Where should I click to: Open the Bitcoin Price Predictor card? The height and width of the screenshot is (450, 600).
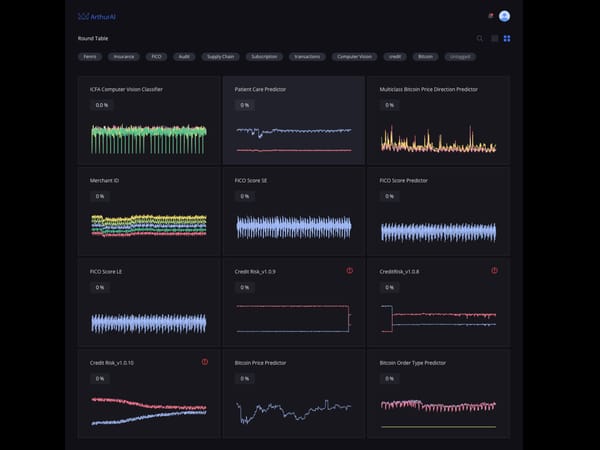tap(293, 393)
